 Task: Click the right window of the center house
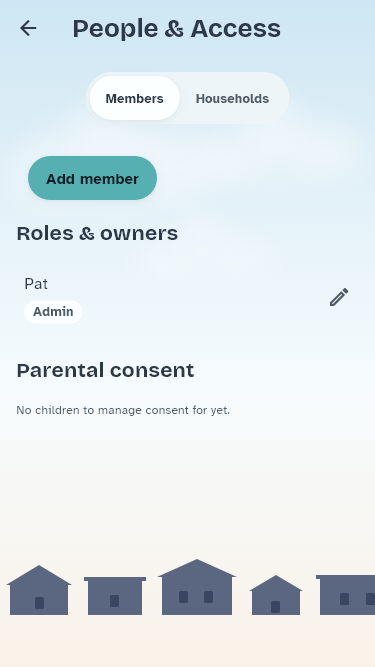[x=208, y=597]
